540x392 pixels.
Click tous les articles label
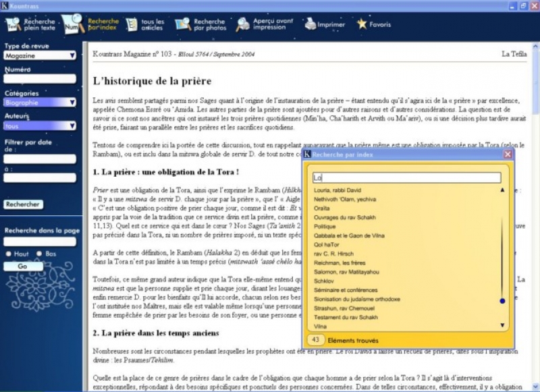click(153, 24)
